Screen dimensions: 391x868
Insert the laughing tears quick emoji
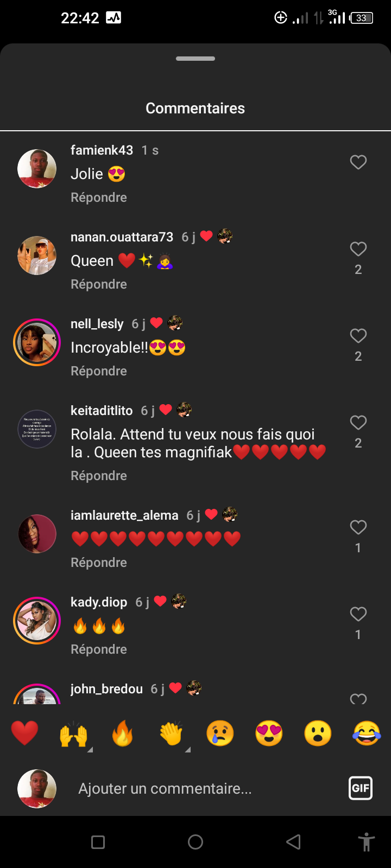pyautogui.click(x=367, y=733)
